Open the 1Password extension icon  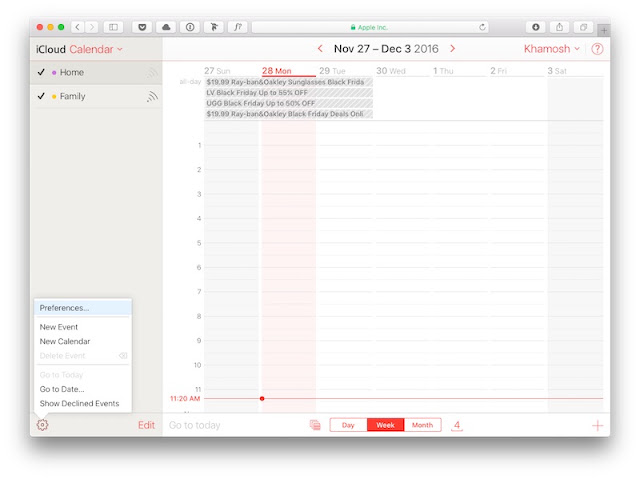click(x=190, y=27)
